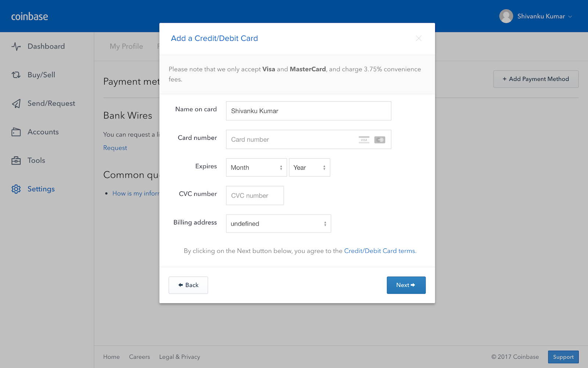Viewport: 588px width, 368px height.
Task: Select Send/Request in the sidebar
Action: [x=51, y=103]
